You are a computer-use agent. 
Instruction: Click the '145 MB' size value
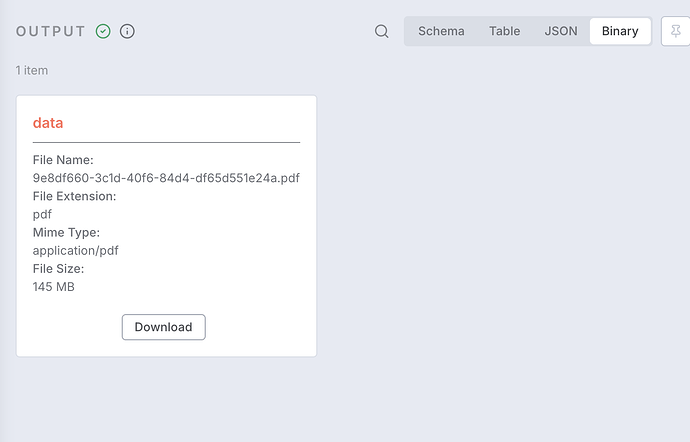click(x=54, y=287)
